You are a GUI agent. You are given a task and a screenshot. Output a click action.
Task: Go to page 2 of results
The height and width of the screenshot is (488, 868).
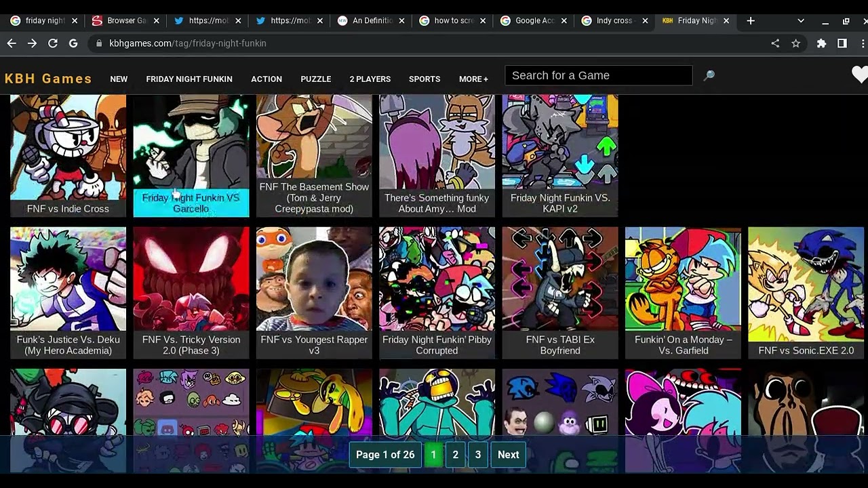tap(456, 455)
